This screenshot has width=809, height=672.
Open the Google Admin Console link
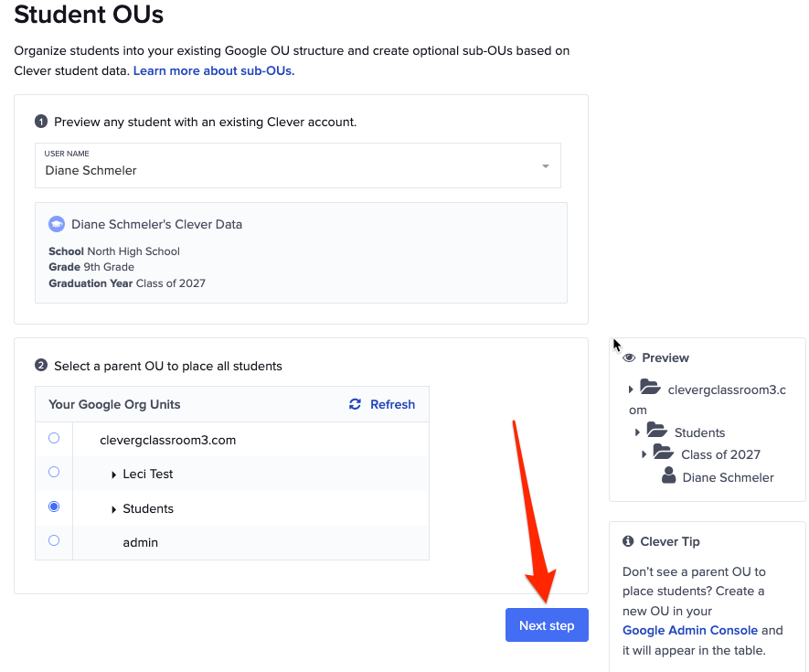point(690,630)
